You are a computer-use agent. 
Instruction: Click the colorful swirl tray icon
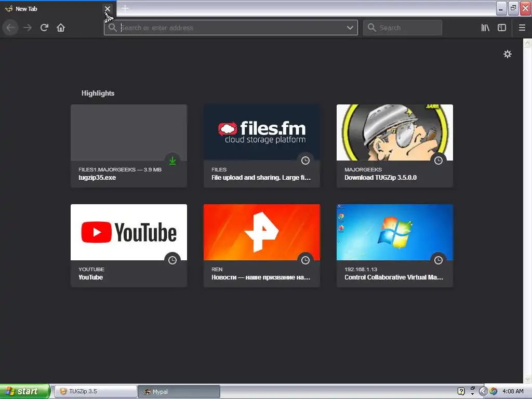coord(494,391)
